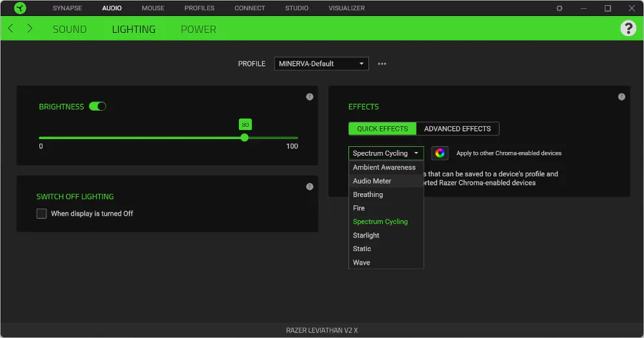Pick Spectrum Cycling in the list
Image resolution: width=644 pixels, height=338 pixels.
(386, 221)
